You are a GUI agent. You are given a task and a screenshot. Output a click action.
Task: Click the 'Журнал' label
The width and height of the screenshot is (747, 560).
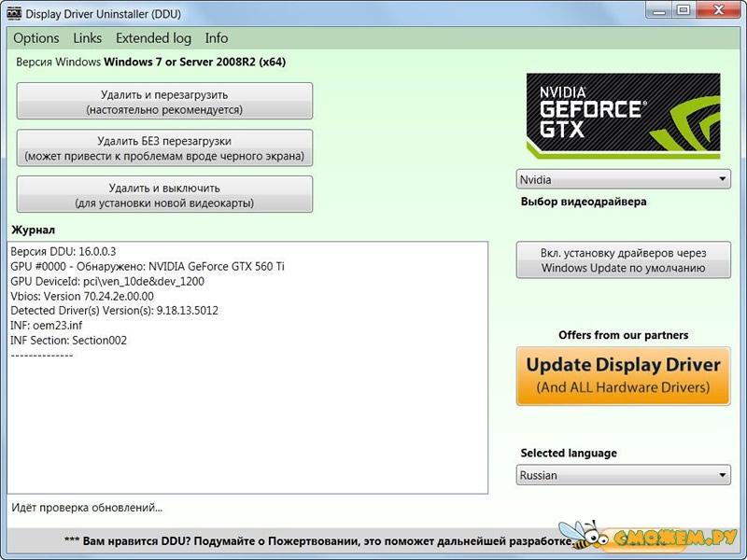click(x=34, y=230)
